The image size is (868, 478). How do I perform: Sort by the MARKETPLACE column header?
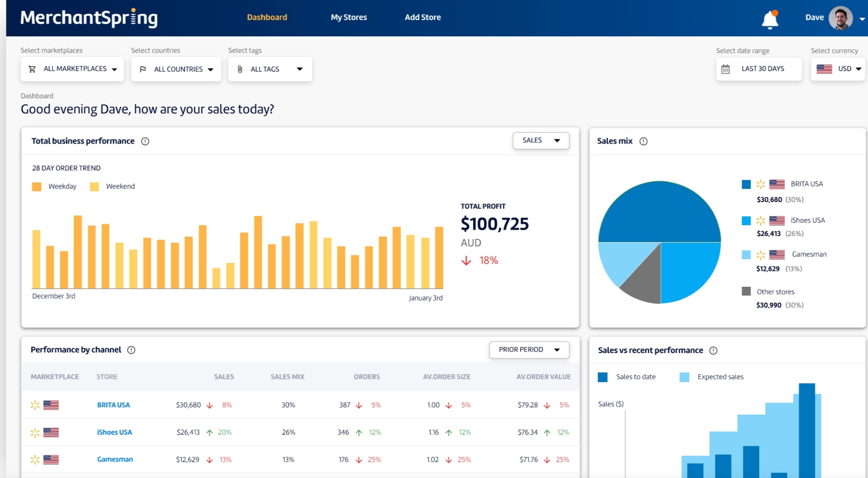click(x=55, y=377)
